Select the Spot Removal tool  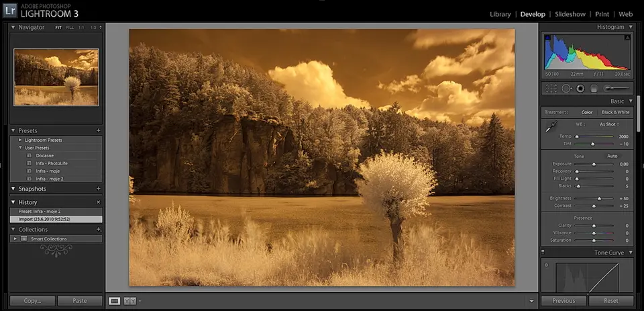tap(566, 88)
